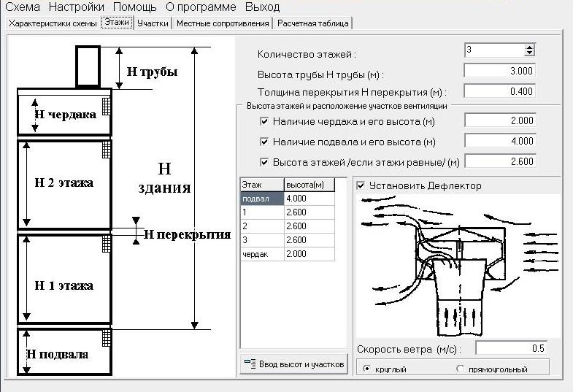
Task: Switch to the 'Расчетная таблица' tab
Action: tap(314, 23)
